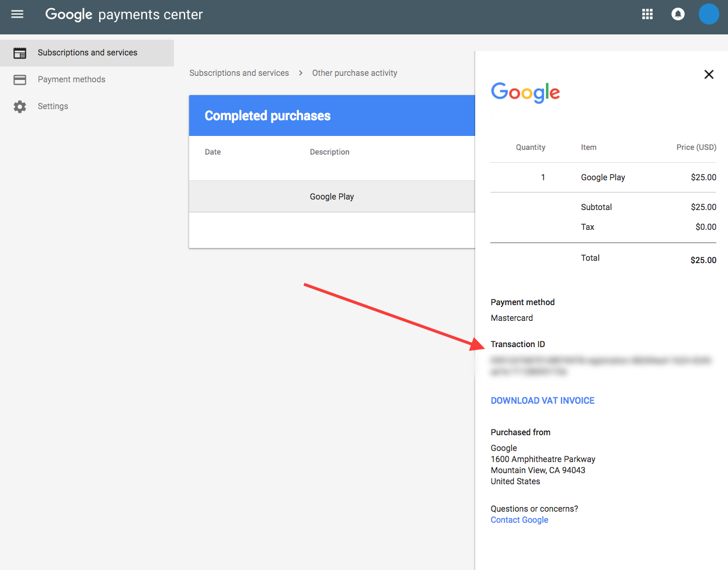728x570 pixels.
Task: Click the Tax label
Action: 588,227
